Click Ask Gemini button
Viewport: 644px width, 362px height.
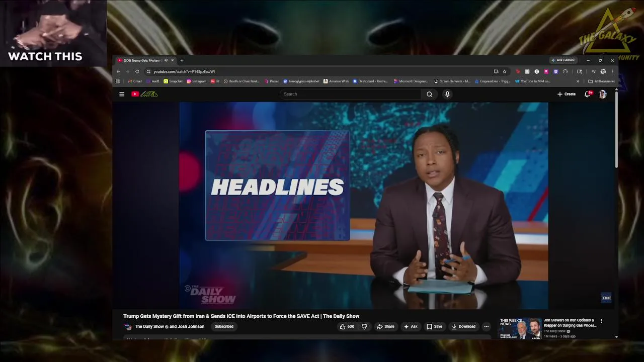point(563,60)
